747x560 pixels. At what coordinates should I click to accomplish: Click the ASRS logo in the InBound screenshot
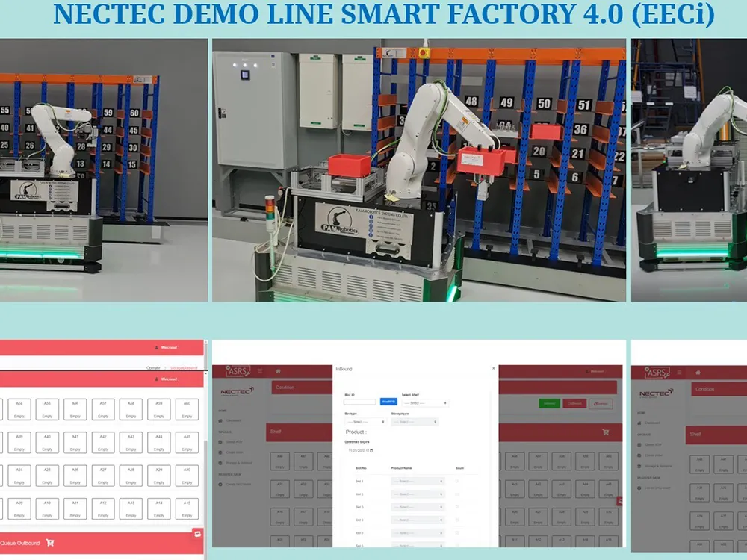coord(238,371)
